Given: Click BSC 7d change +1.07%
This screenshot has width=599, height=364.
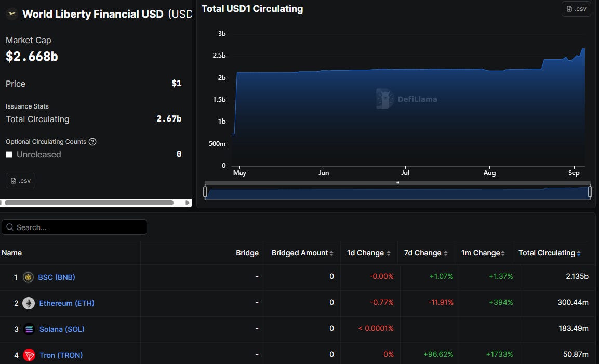Looking at the screenshot, I should pos(441,276).
